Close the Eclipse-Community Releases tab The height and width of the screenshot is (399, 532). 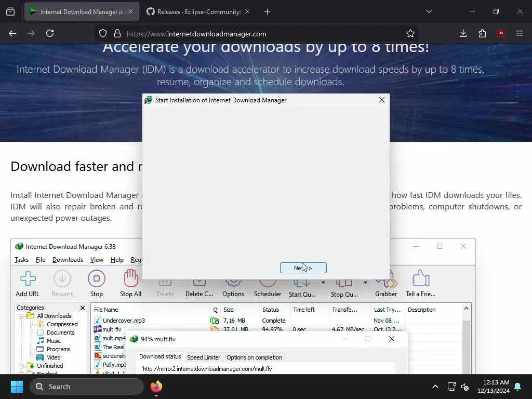pos(247,12)
